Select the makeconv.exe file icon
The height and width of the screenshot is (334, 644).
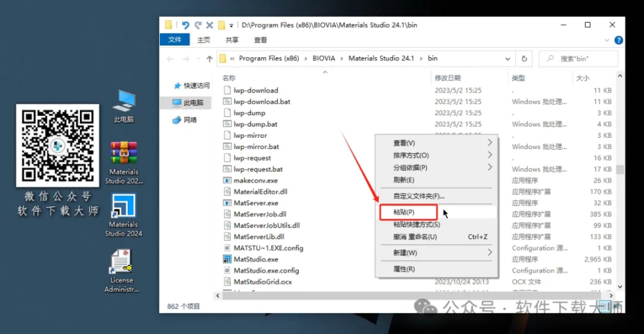coord(227,181)
